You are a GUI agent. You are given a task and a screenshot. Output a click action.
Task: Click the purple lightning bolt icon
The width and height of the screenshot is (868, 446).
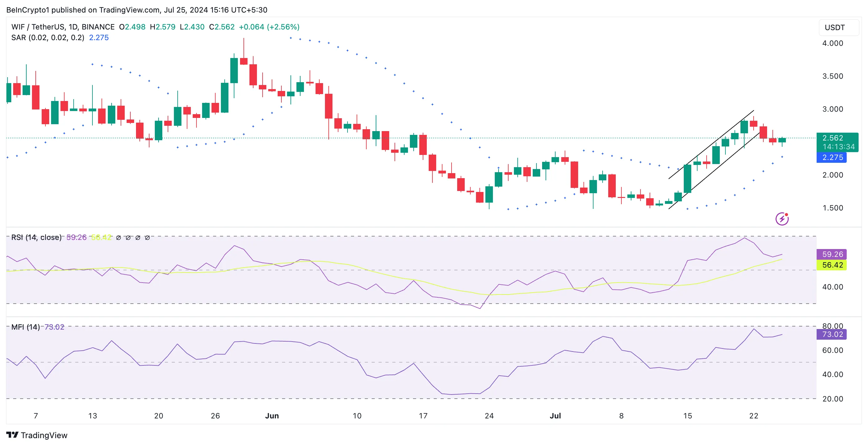(782, 219)
